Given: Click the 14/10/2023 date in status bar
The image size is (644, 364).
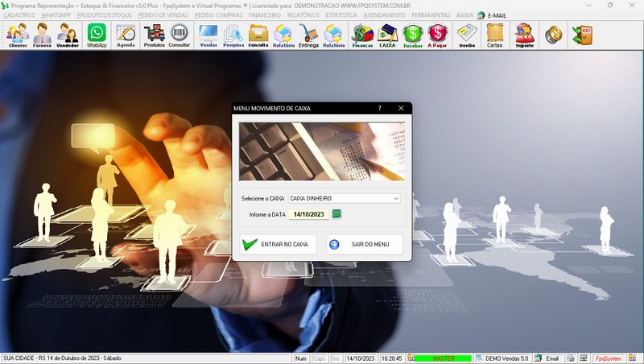Looking at the screenshot, I should point(360,358).
